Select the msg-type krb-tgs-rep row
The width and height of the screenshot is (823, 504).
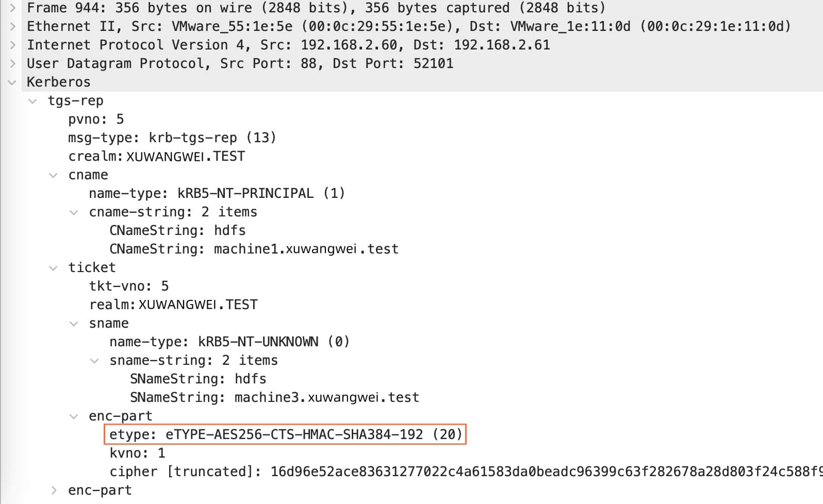pyautogui.click(x=172, y=138)
